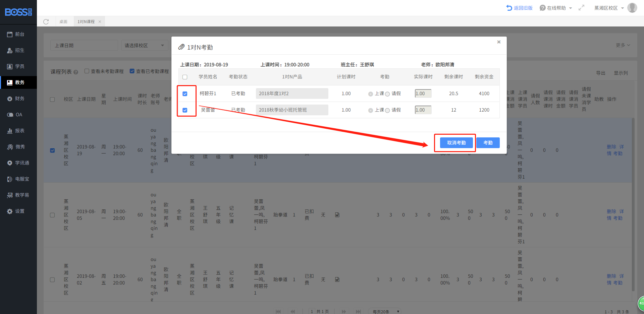
Task: Click the help icon beside 课程列表
Action: [x=76, y=72]
